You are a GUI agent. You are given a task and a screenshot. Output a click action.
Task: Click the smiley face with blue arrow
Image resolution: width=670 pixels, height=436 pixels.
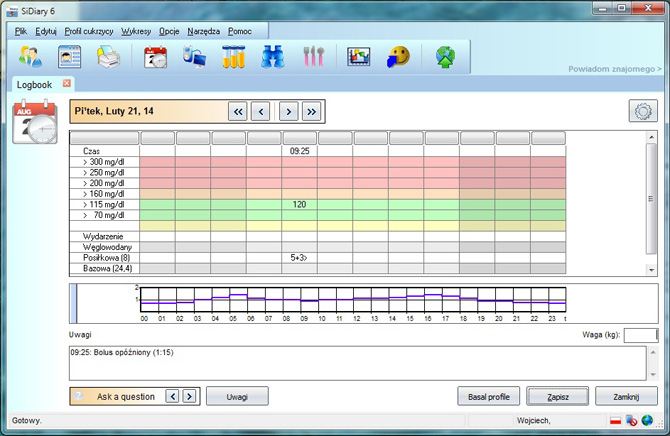[398, 56]
